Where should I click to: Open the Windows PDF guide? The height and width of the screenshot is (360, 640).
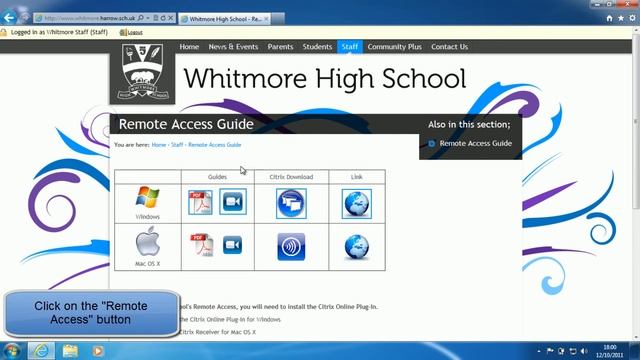click(200, 202)
